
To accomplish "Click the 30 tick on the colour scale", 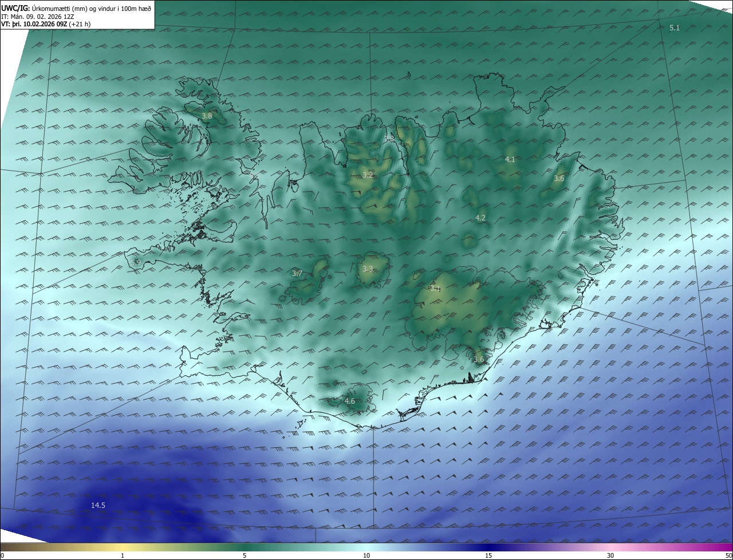I will tap(610, 555).
